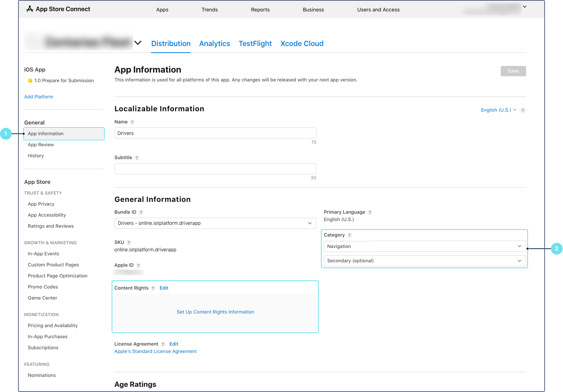
Task: Open the primary Category Navigation dropdown
Action: tap(424, 246)
